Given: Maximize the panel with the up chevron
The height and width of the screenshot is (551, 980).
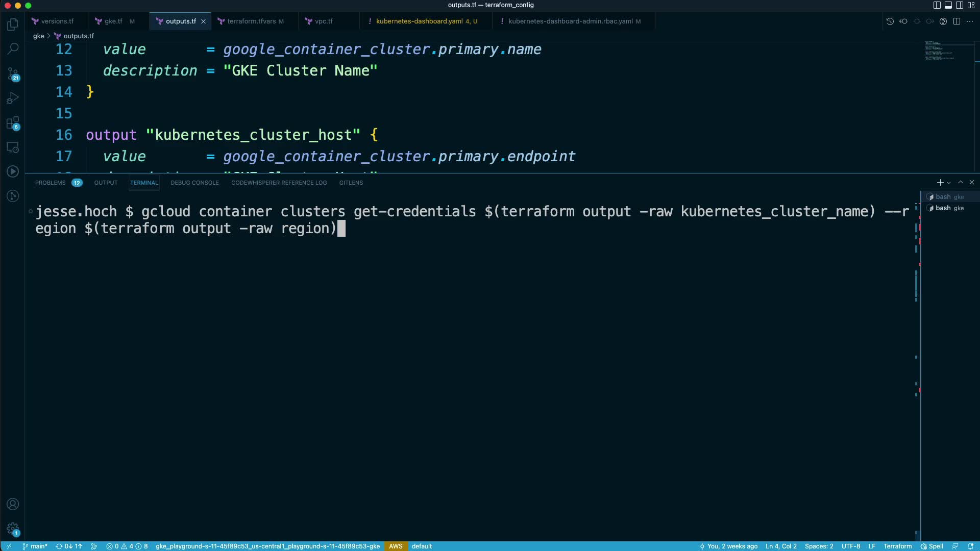Looking at the screenshot, I should point(960,182).
